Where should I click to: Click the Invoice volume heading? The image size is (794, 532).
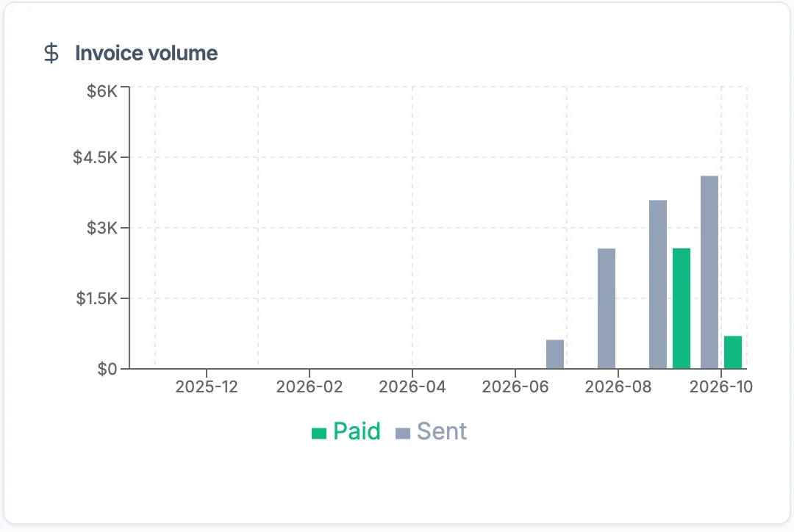pos(146,53)
